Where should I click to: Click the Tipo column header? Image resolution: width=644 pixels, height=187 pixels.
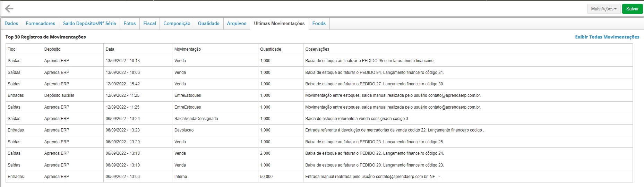[12, 49]
